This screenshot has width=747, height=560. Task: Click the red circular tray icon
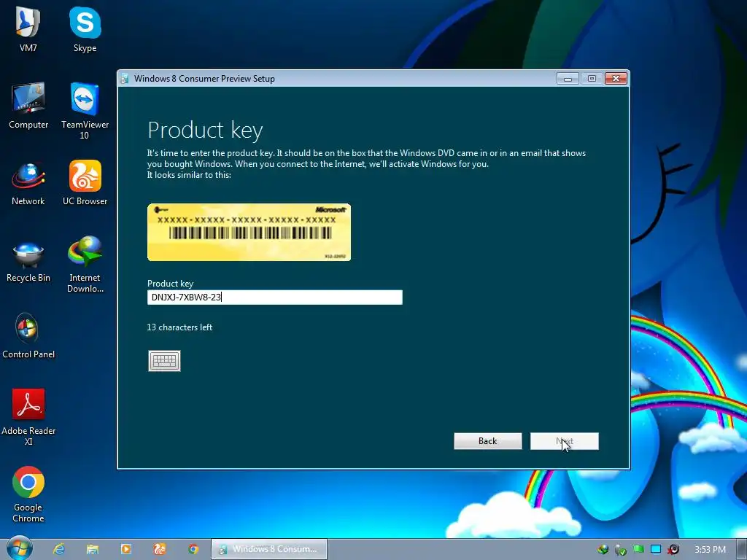673,550
